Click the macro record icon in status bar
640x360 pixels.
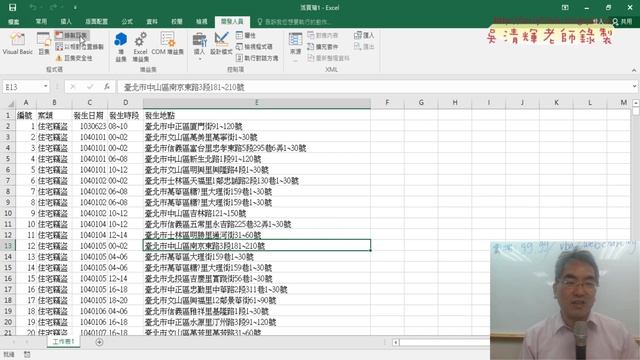coord(27,355)
